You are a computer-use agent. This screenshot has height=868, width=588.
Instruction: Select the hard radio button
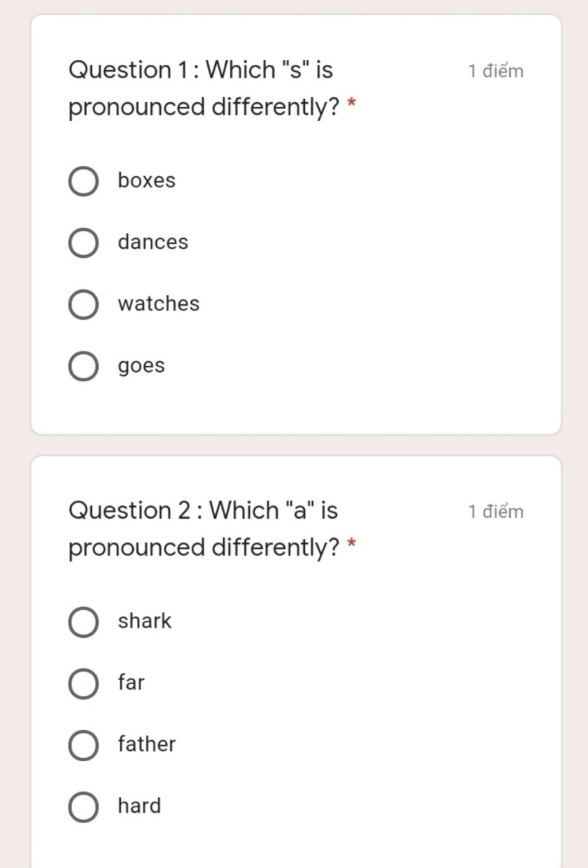pyautogui.click(x=83, y=807)
